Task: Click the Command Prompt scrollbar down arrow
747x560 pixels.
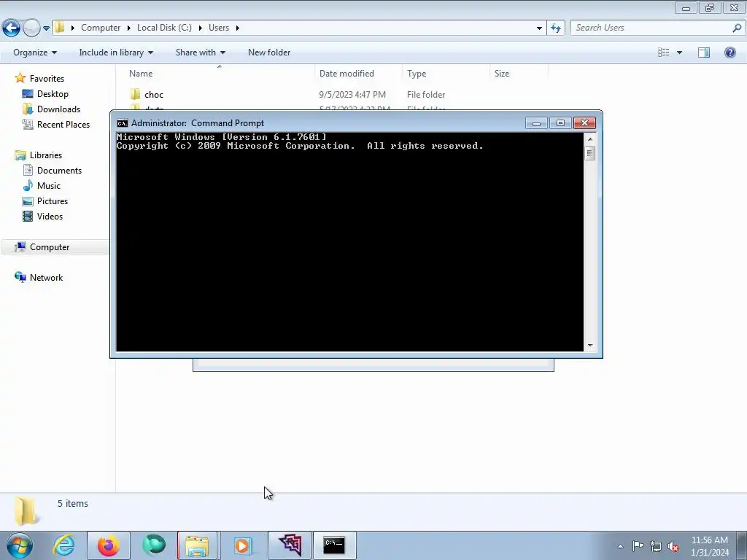Action: [590, 346]
